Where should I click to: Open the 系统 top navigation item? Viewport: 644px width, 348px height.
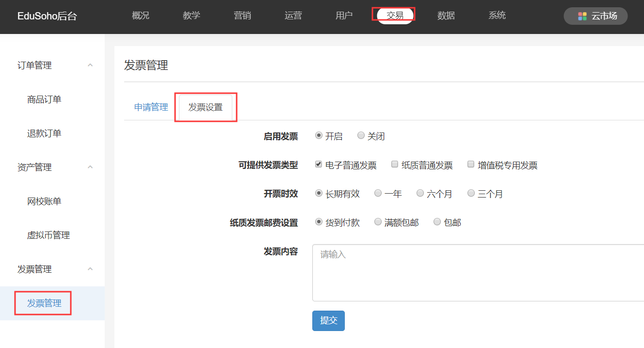(497, 16)
